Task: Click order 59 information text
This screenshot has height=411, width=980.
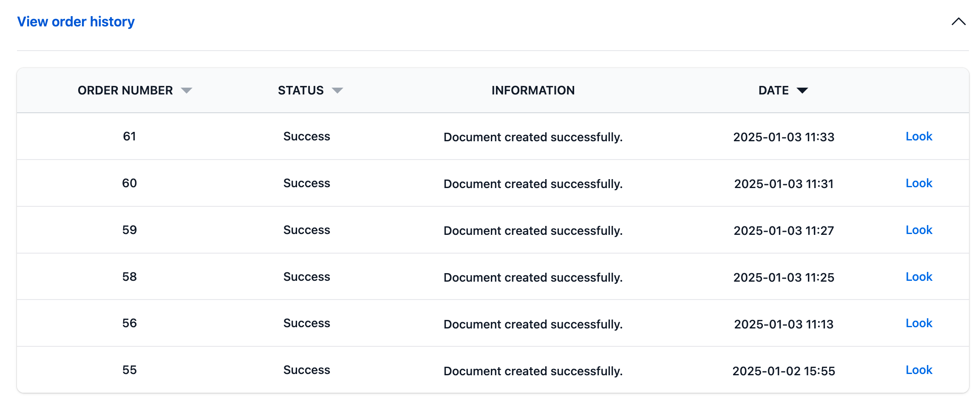Action: (x=533, y=231)
